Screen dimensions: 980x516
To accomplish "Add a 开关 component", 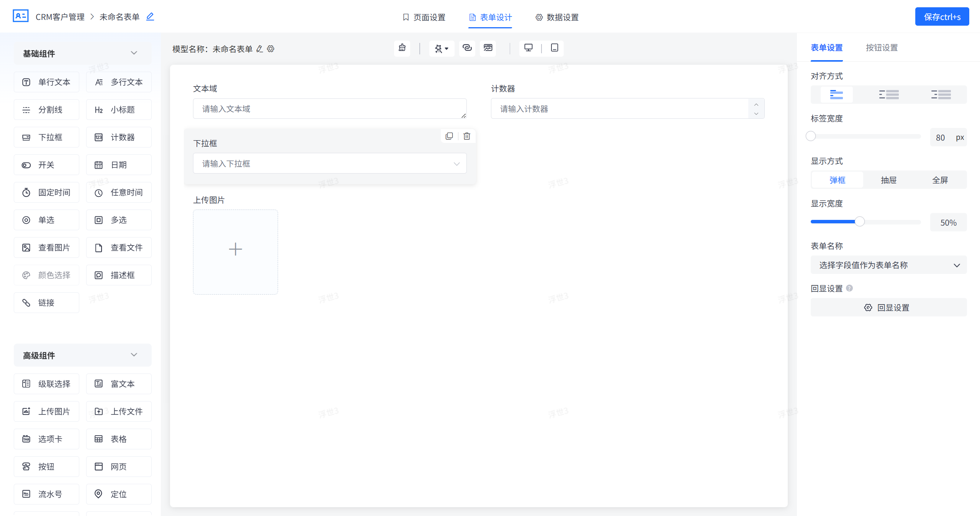I will 47,165.
